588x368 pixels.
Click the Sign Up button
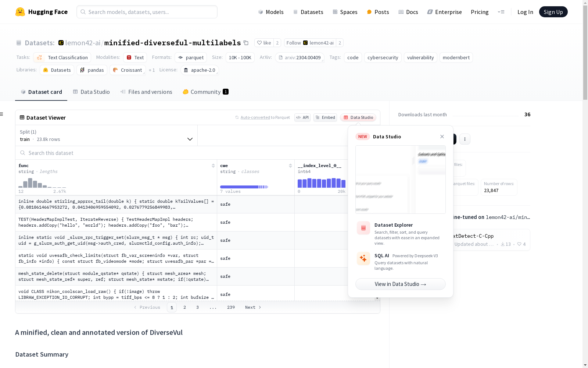tap(553, 12)
